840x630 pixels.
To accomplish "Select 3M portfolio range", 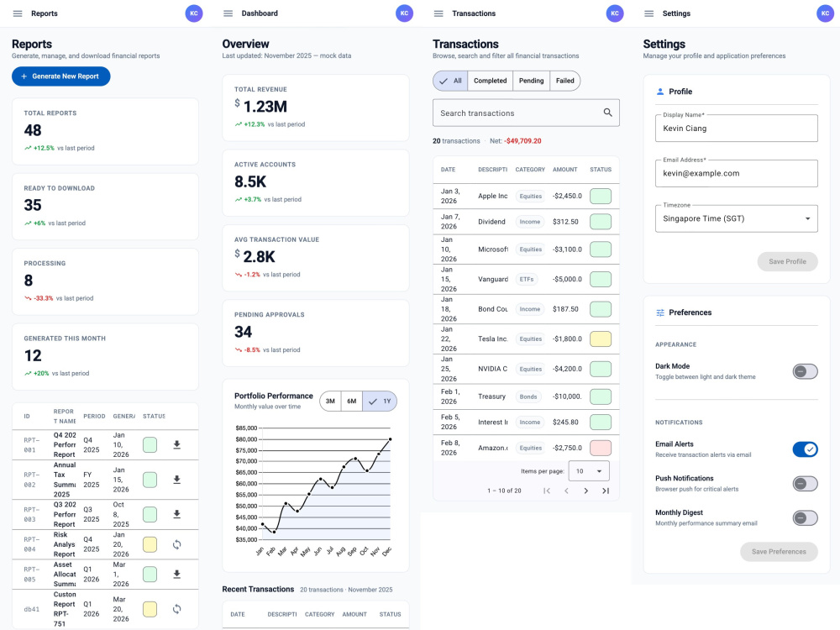I will pos(330,402).
